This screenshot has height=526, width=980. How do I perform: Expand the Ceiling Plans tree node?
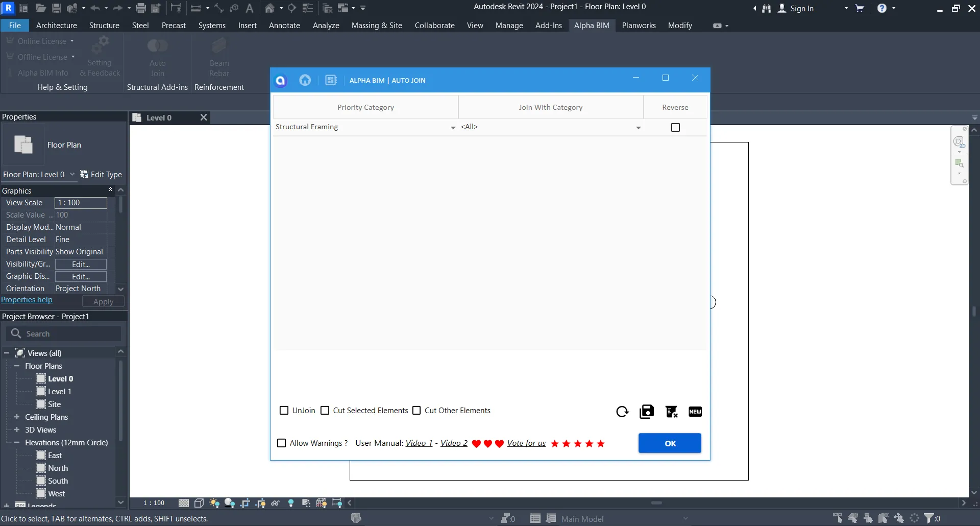click(x=17, y=417)
